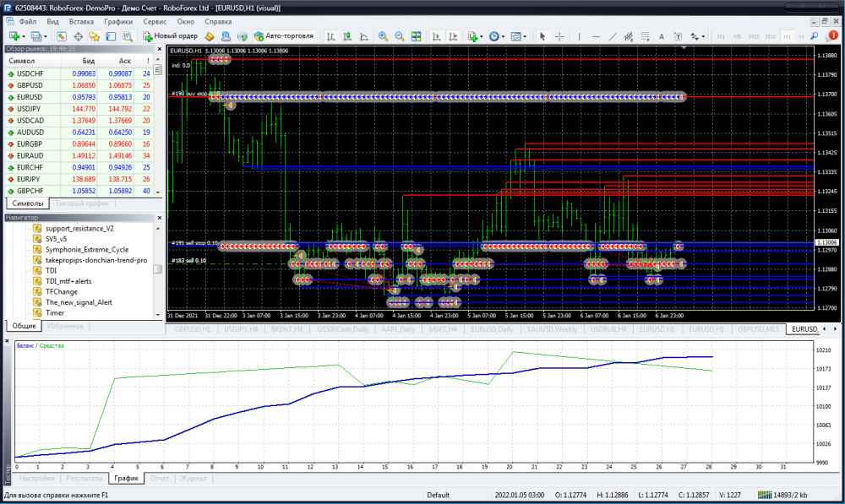Click the Новый ордер button
This screenshot has width=845, height=504.
171,36
